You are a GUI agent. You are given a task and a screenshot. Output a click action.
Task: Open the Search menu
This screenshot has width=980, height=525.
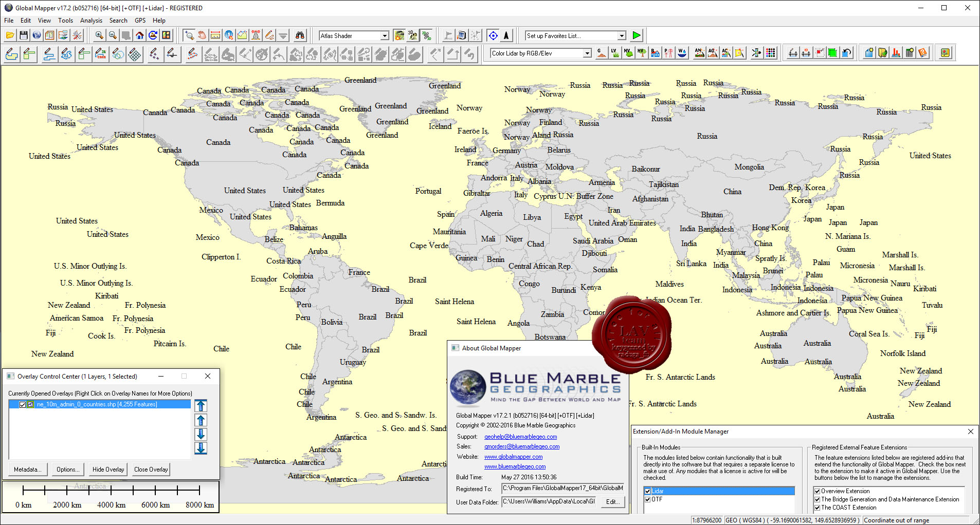click(118, 21)
